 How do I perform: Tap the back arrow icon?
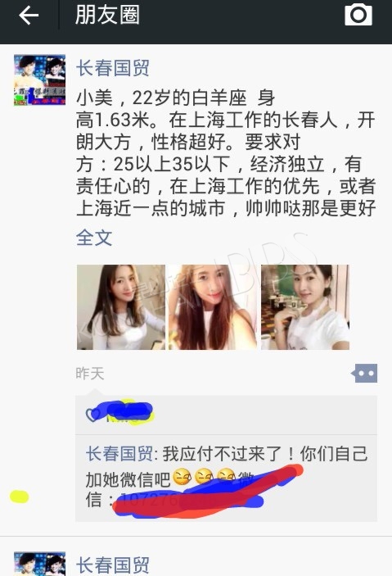click(x=29, y=16)
